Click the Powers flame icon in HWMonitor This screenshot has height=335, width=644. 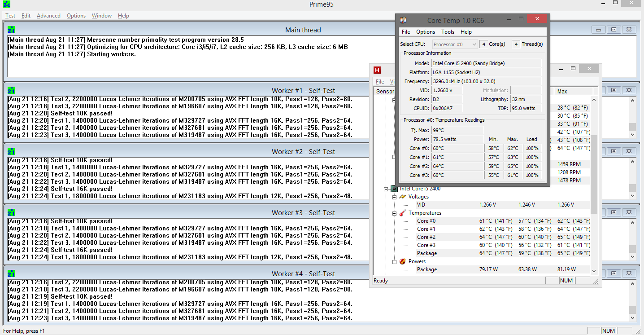tap(402, 261)
